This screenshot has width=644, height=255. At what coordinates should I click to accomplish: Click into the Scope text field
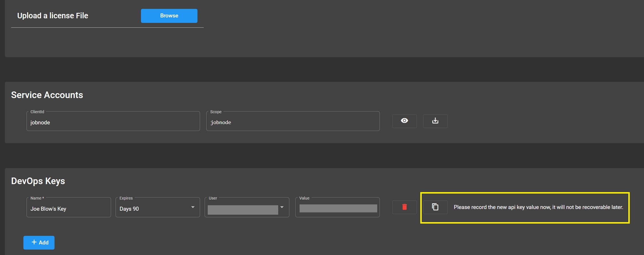pyautogui.click(x=293, y=122)
